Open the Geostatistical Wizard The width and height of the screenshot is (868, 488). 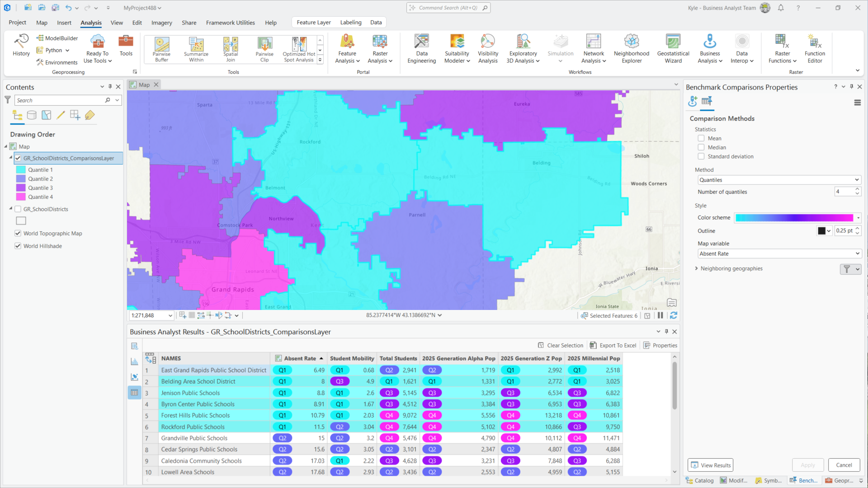tap(673, 49)
